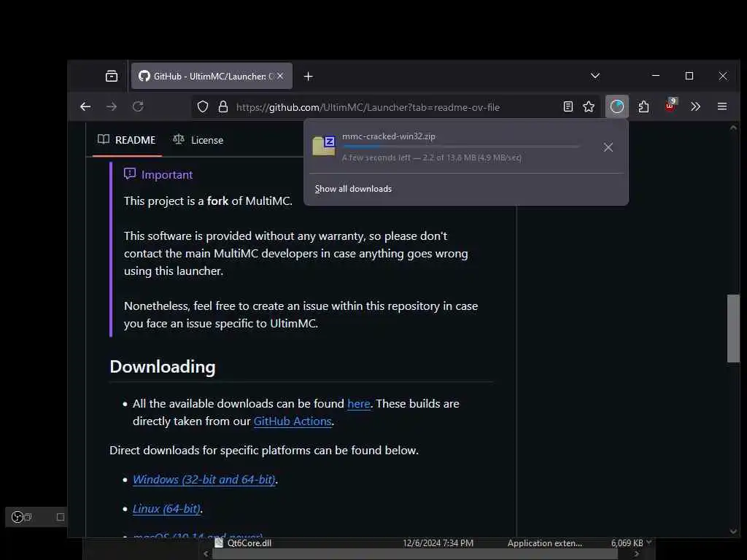Screen dimensions: 747x560
Task: Open a new browser tab
Action: pos(309,76)
